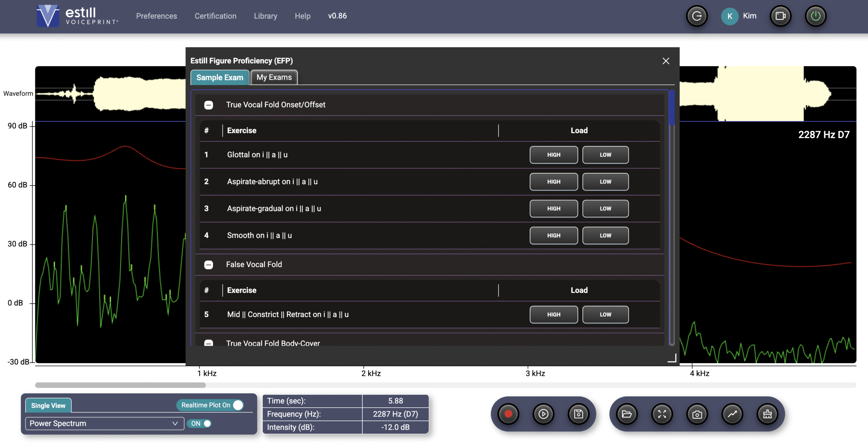Viewport: 868px width, 448px height.
Task: Load LOW for Aspirate-gradual exercise
Action: [x=605, y=209]
